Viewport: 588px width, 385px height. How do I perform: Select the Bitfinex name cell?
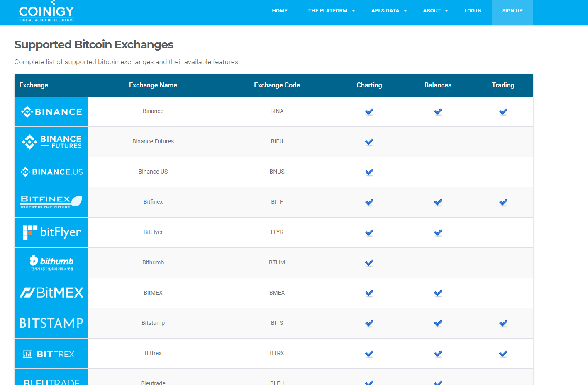(x=153, y=202)
